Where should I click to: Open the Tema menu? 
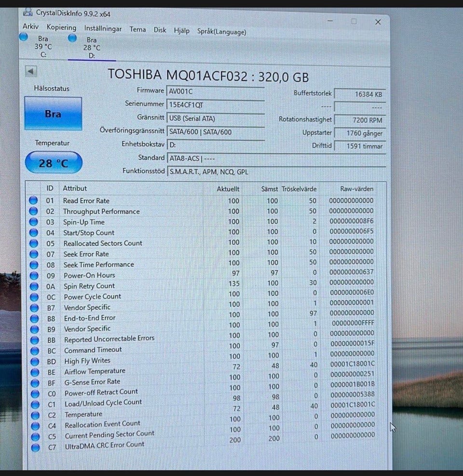tap(137, 29)
